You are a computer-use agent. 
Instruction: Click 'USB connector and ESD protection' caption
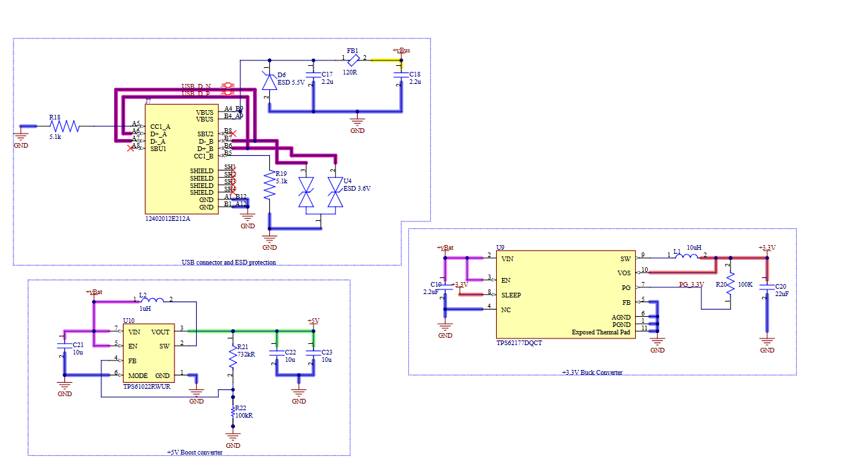[229, 262]
